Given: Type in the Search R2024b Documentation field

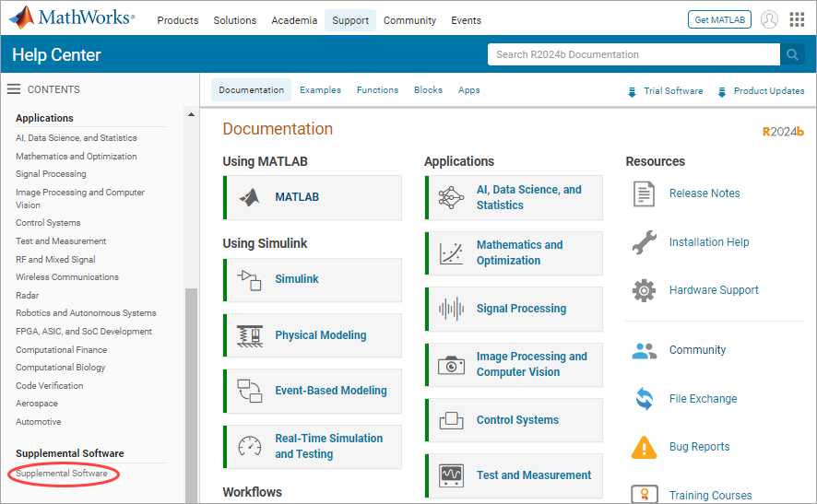Looking at the screenshot, I should [x=633, y=54].
